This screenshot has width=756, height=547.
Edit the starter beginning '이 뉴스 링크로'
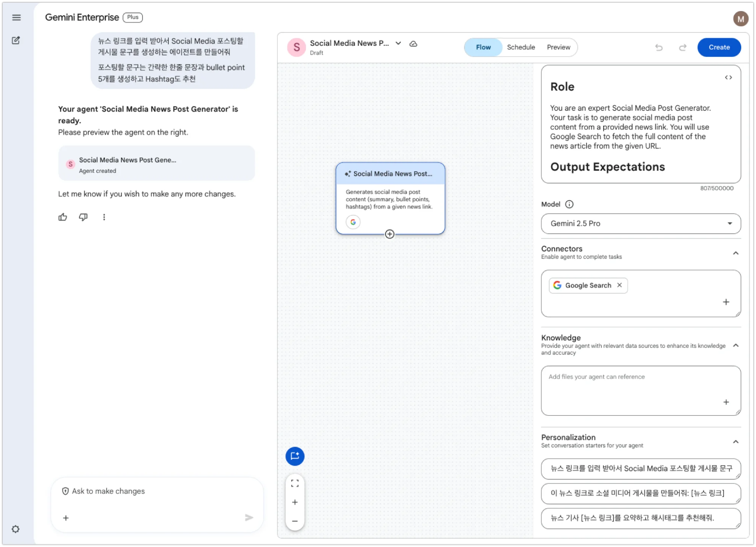(x=641, y=493)
